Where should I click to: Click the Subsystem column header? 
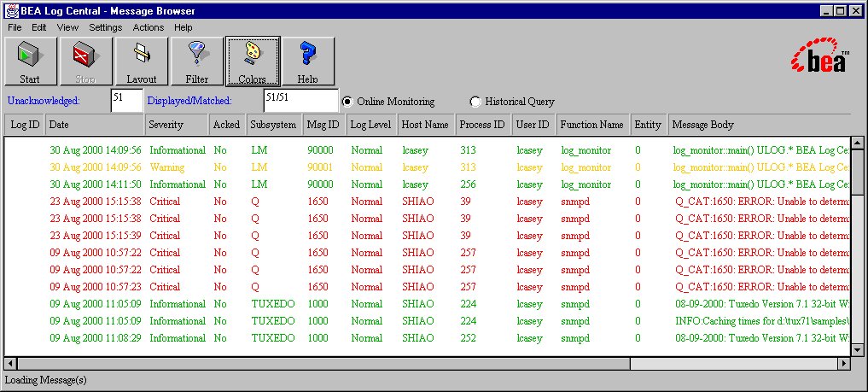coord(274,125)
